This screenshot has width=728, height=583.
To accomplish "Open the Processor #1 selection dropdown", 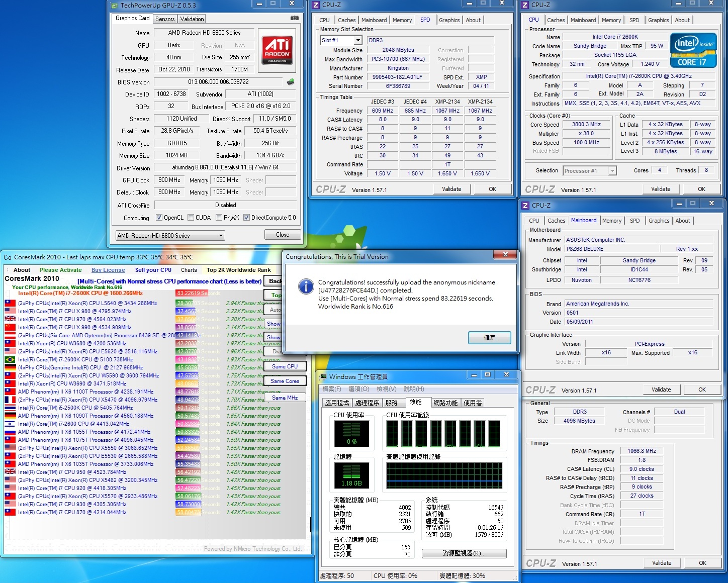I will point(612,171).
